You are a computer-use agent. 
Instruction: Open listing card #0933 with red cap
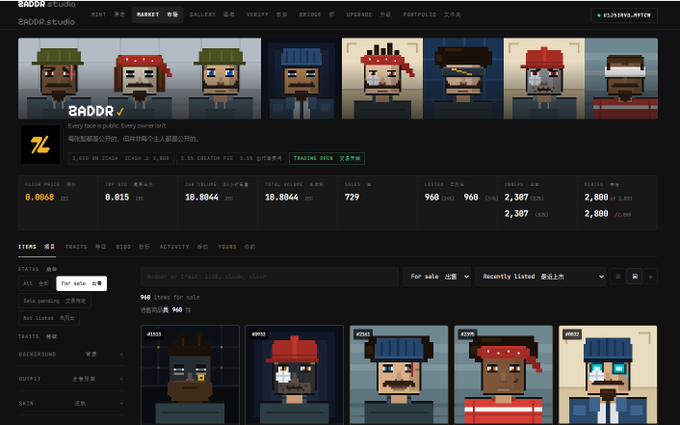pyautogui.click(x=294, y=375)
